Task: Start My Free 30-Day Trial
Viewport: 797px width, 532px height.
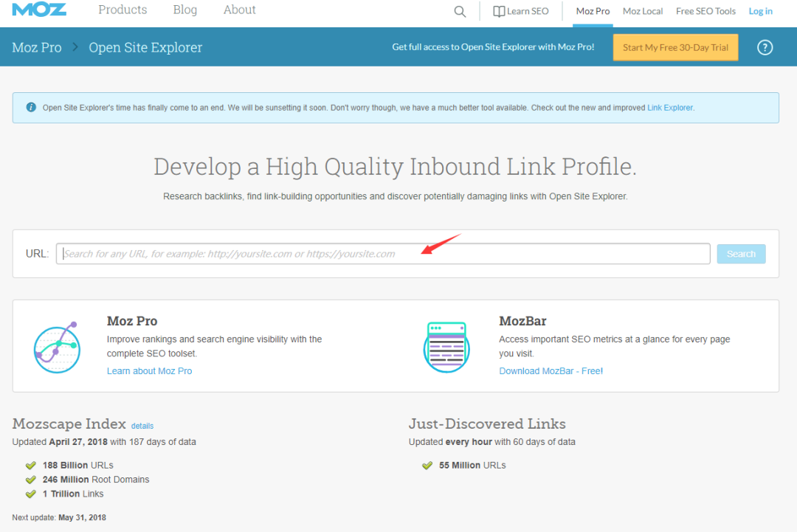Action: pyautogui.click(x=675, y=47)
